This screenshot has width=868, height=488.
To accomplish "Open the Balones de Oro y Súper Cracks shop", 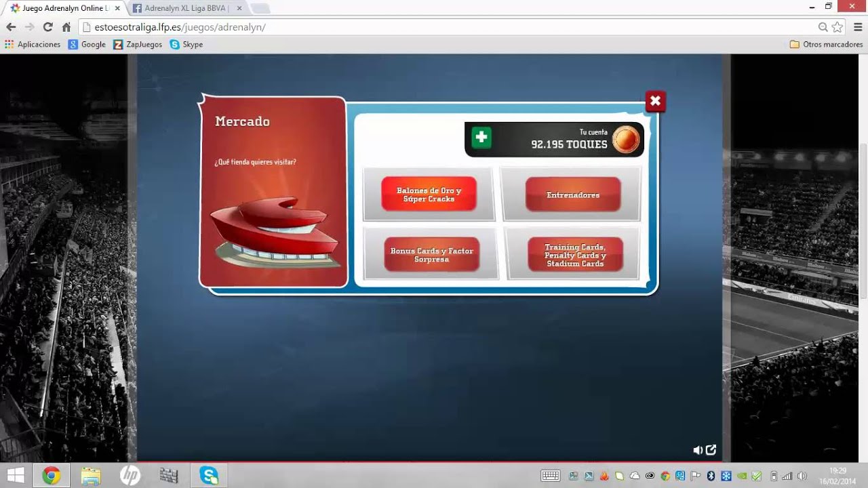I will click(x=429, y=195).
